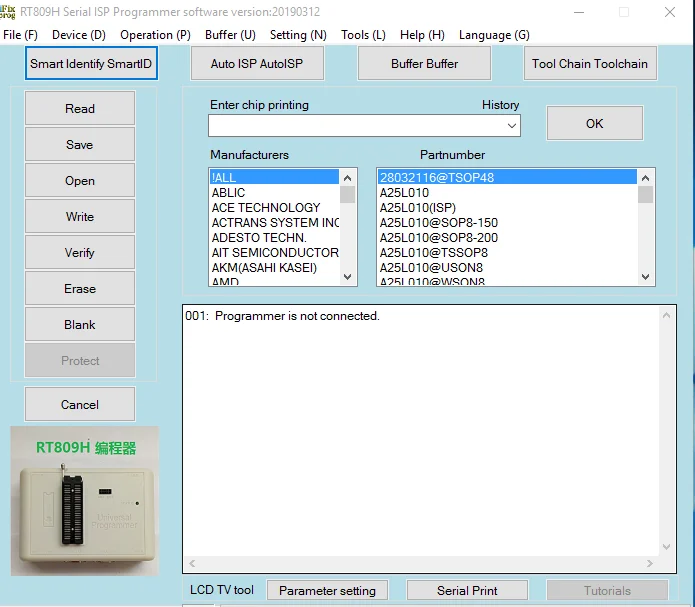Expand the chip printing History dropdown arrow
Screen dimensions: 695x607
(x=511, y=125)
